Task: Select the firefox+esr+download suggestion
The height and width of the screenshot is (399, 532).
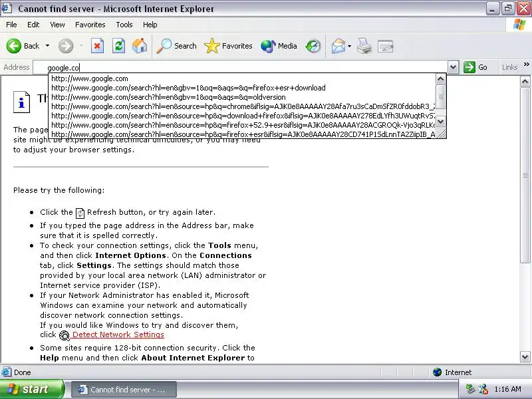Action: (242, 88)
